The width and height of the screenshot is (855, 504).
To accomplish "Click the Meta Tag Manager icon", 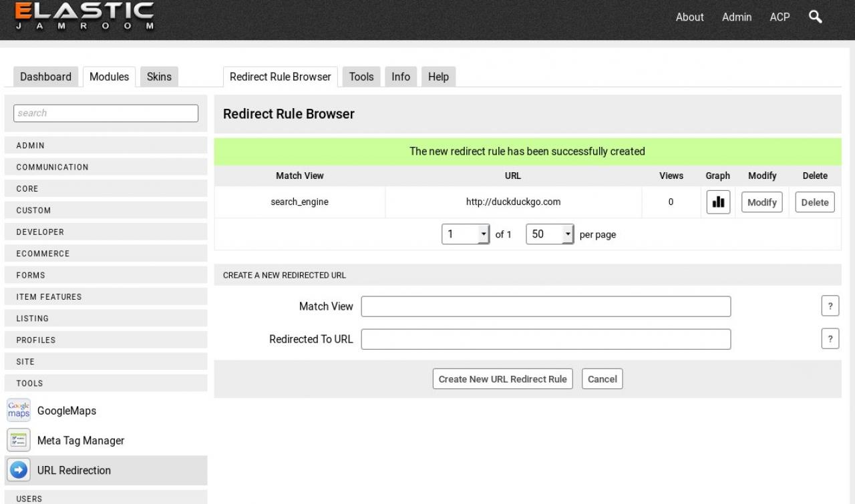I will [x=19, y=441].
